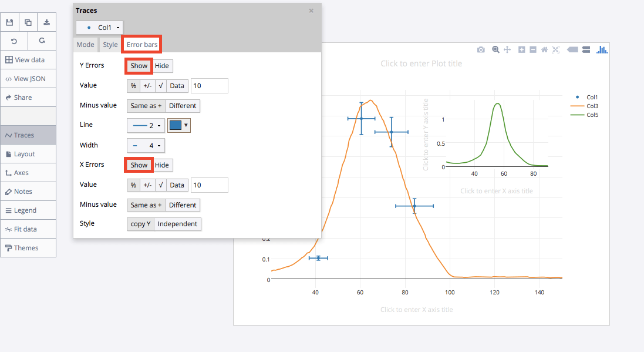Open View data grid

28,59
